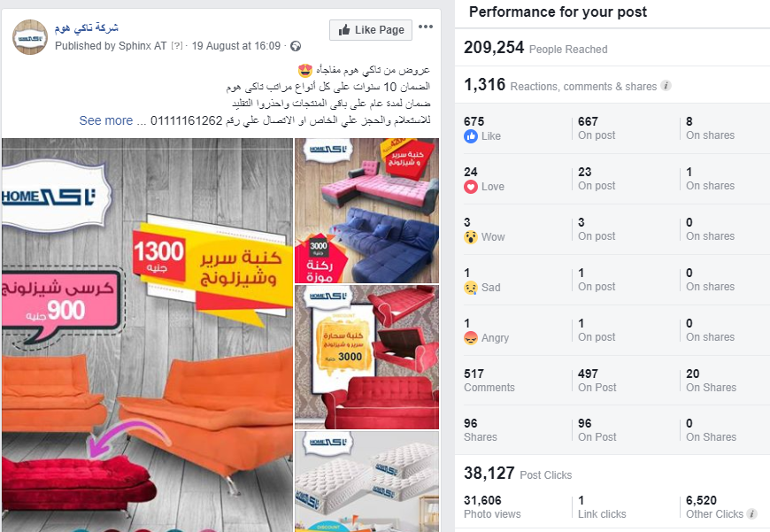Click the Like Page button
This screenshot has width=770, height=532.
click(x=371, y=30)
